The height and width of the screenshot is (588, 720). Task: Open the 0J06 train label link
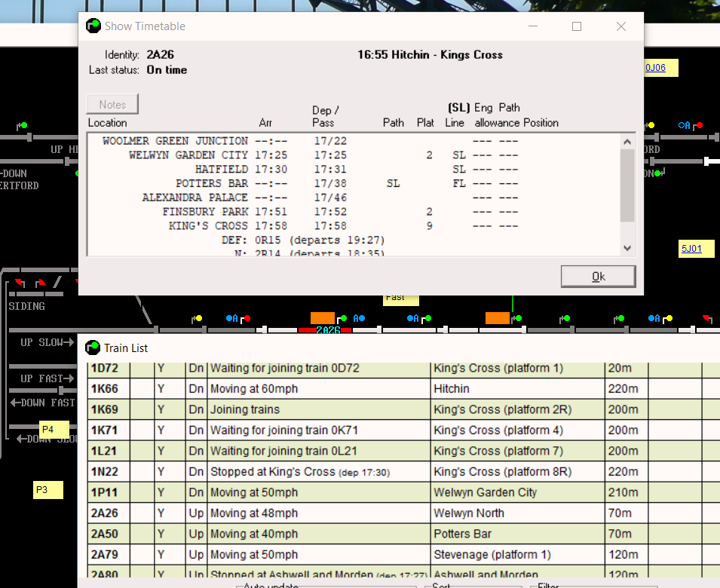(x=655, y=68)
